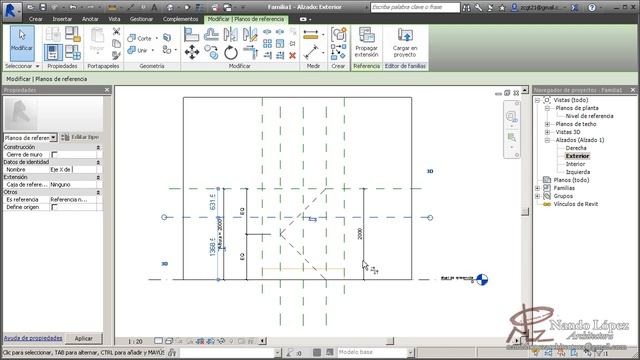Open the Vista ribbon tab
Screen dimensions: 640x360
click(x=114, y=19)
